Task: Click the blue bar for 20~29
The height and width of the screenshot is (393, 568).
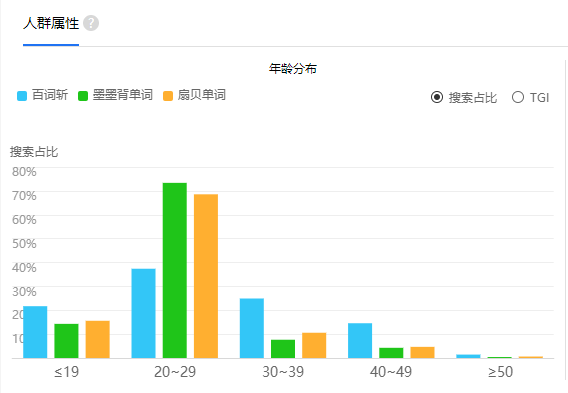Action: tap(143, 314)
